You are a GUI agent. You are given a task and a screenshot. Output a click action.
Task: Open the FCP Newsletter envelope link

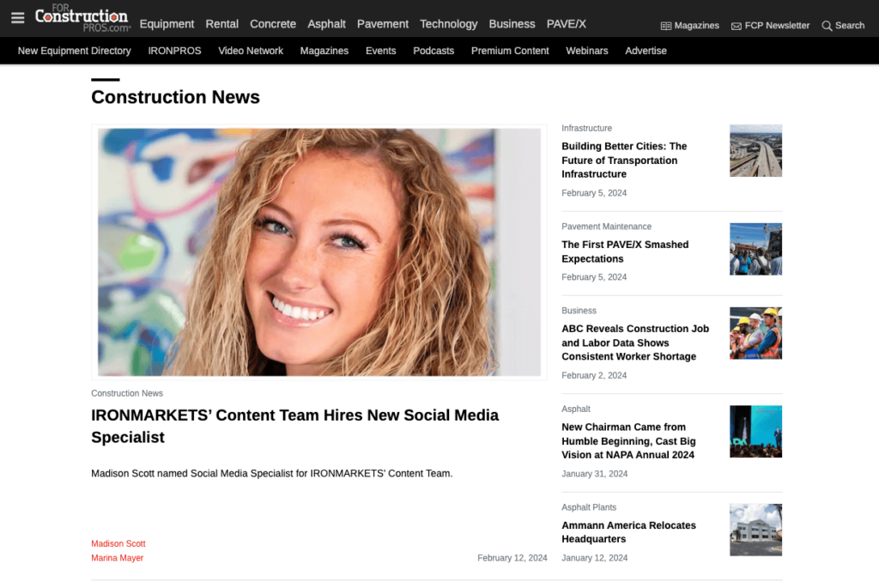[x=737, y=26]
